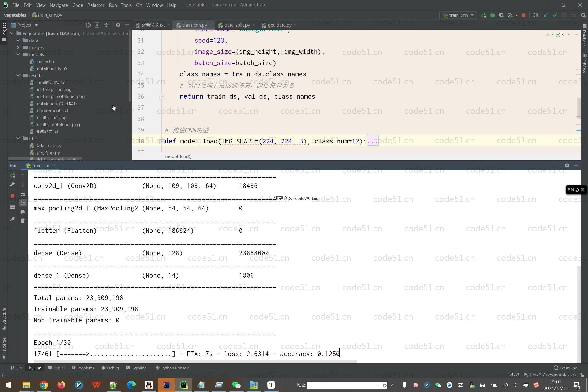Viewport: 588px width, 392px height.
Task: Open Project panel options gear
Action: (118, 25)
